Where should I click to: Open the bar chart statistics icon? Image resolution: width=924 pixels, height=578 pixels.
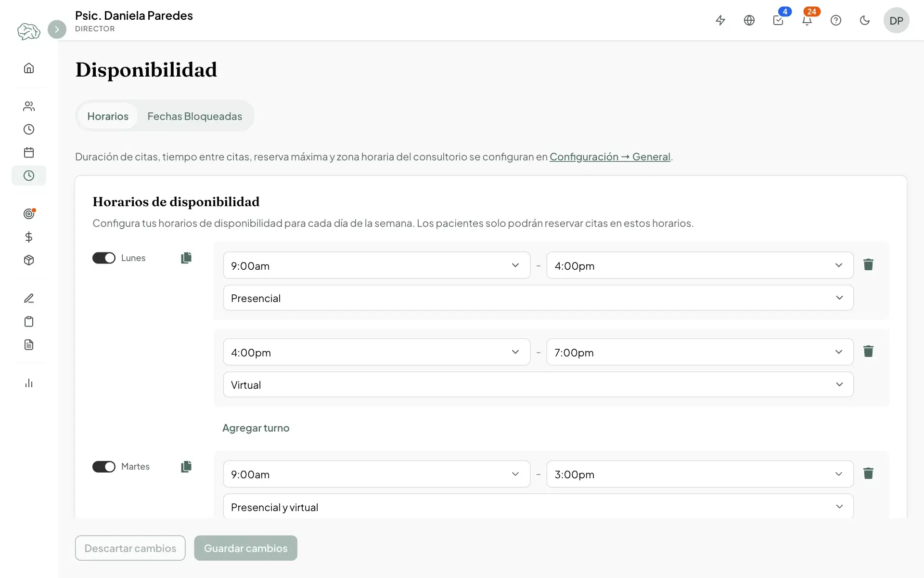click(29, 383)
